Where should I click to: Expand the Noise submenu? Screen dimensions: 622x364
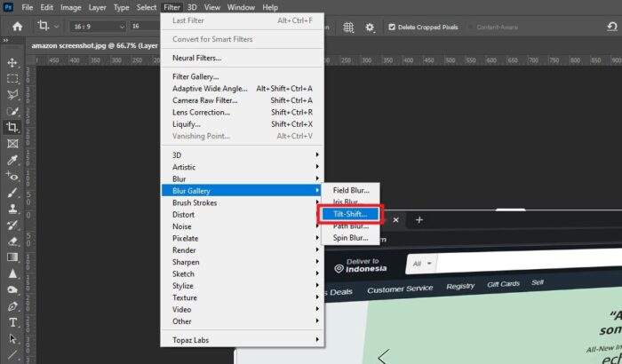pos(243,226)
